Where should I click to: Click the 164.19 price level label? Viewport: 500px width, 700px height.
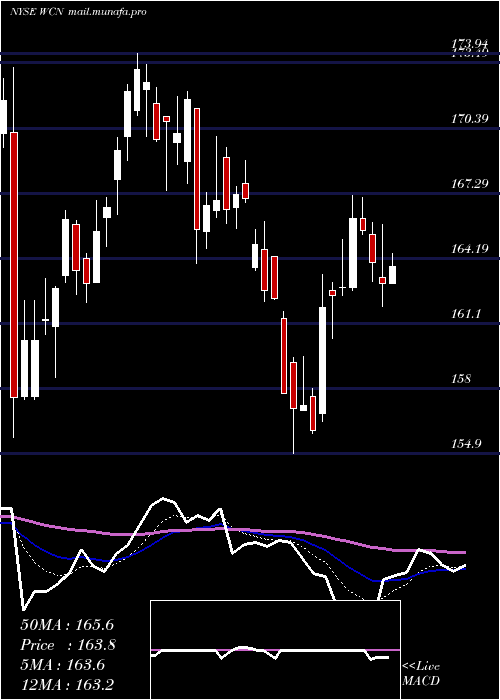(x=469, y=248)
